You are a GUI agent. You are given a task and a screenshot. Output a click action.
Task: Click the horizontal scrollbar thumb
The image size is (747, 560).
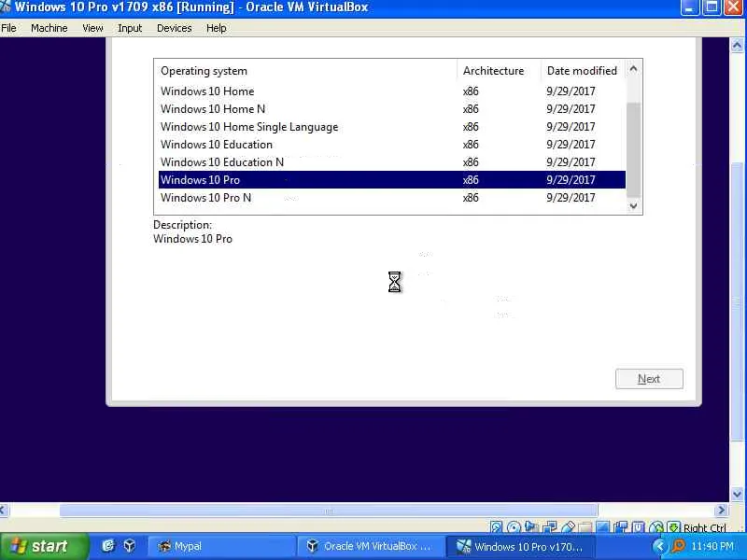(x=329, y=511)
